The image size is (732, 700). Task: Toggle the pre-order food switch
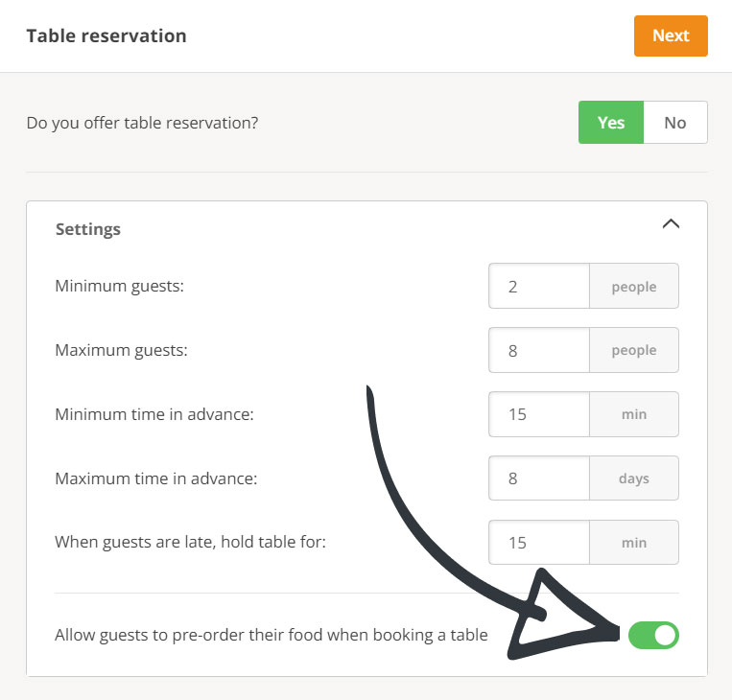point(653,635)
